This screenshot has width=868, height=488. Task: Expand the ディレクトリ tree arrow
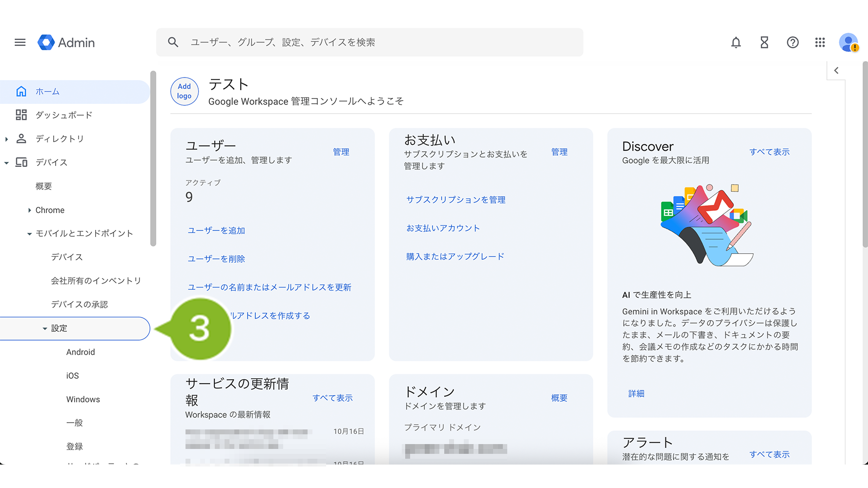click(x=6, y=139)
